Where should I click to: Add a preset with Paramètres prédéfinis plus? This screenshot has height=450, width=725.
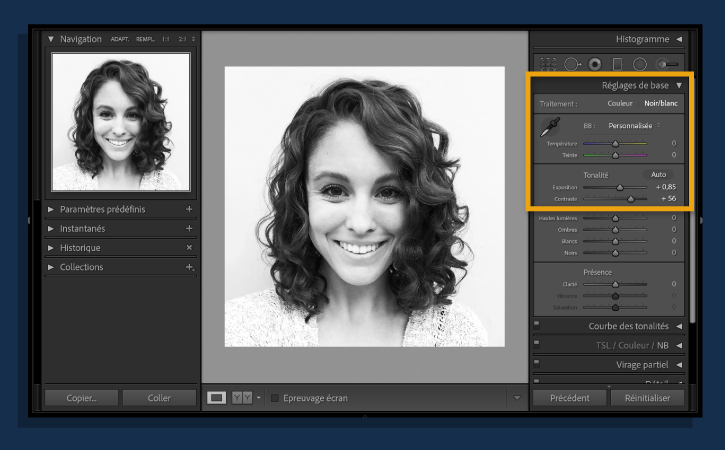[x=189, y=209]
